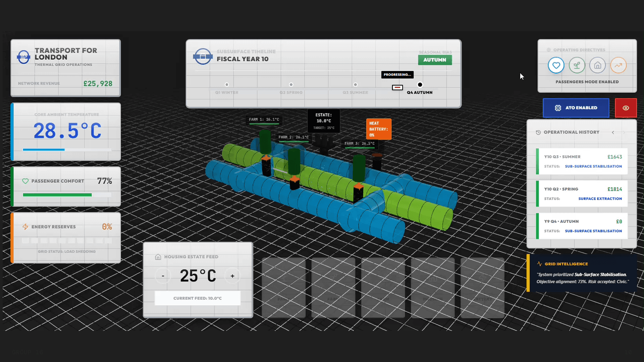Select the Q1 Winter timeline marker
Image resolution: width=644 pixels, height=362 pixels.
227,85
